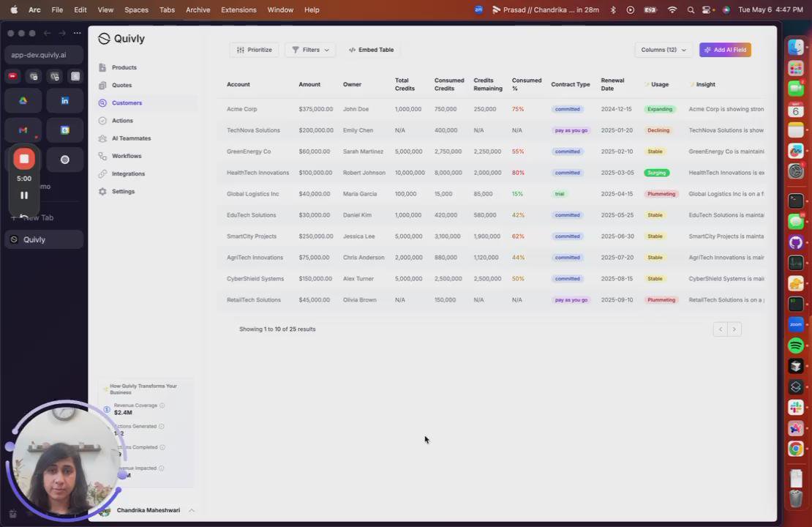Pause the screen recording
Screen dimensions: 812x527
(x=24, y=195)
